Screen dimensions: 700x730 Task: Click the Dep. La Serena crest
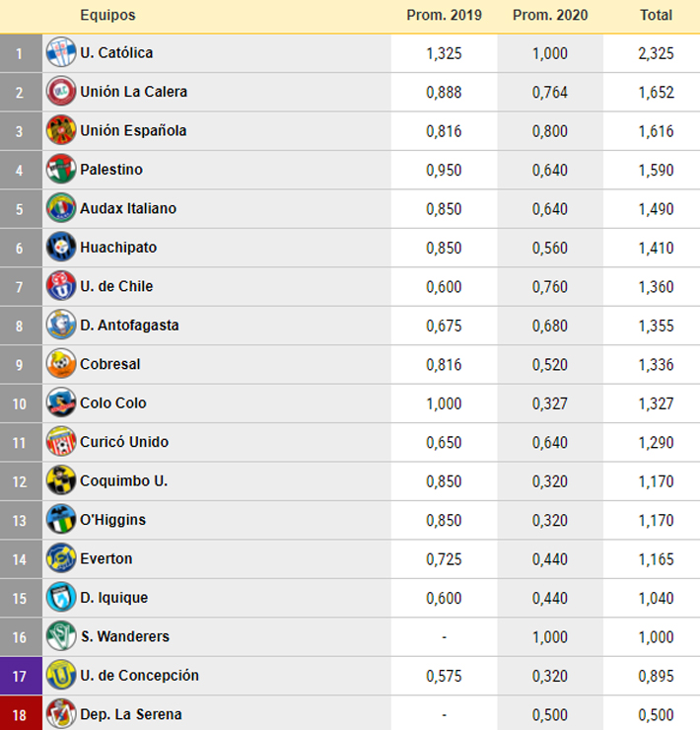[61, 714]
